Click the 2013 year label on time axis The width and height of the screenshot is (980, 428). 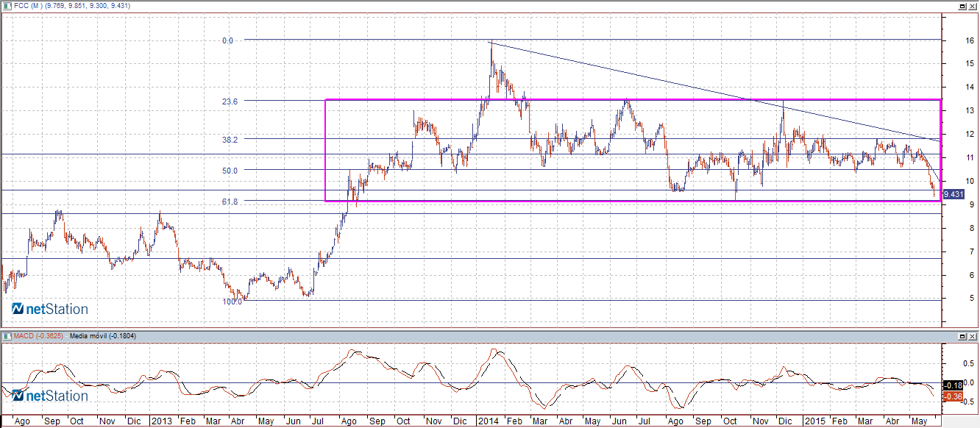click(160, 421)
